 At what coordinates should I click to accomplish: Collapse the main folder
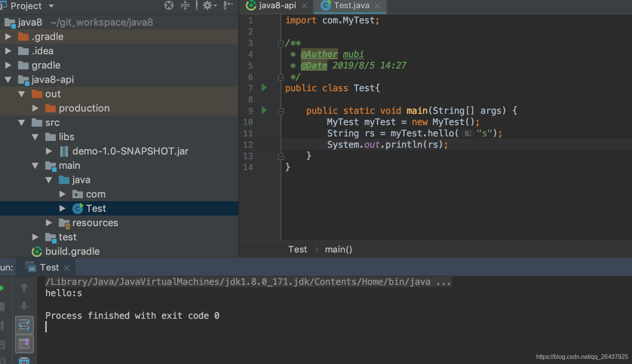point(35,165)
